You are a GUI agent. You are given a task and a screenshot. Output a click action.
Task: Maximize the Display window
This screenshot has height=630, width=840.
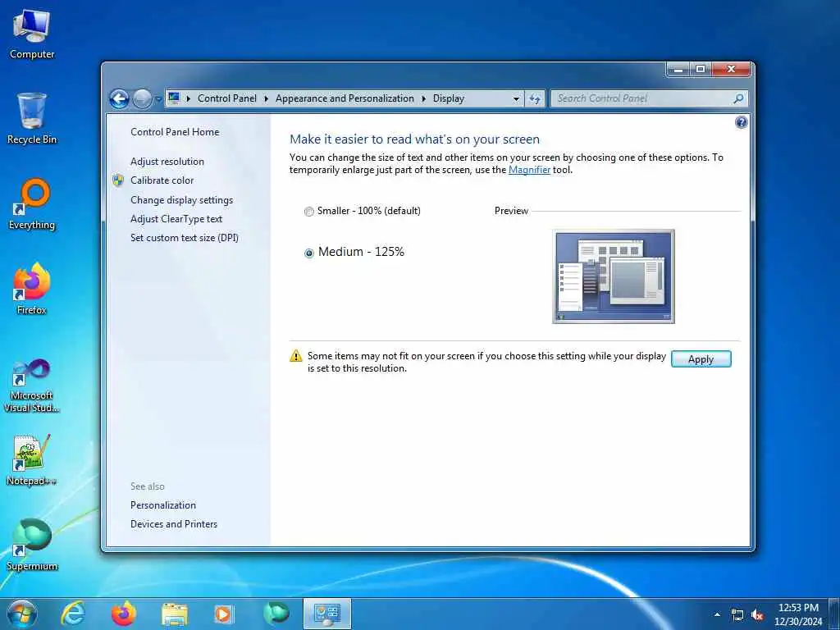[701, 69]
